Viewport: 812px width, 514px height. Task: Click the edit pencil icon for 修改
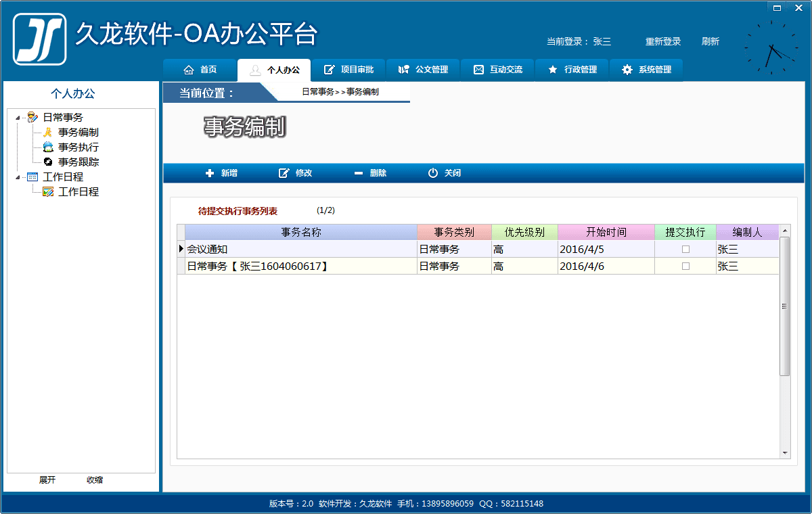pos(284,173)
